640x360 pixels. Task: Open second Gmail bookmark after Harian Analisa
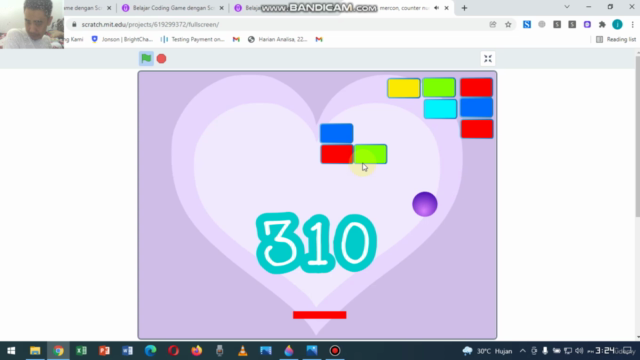[x=319, y=39]
